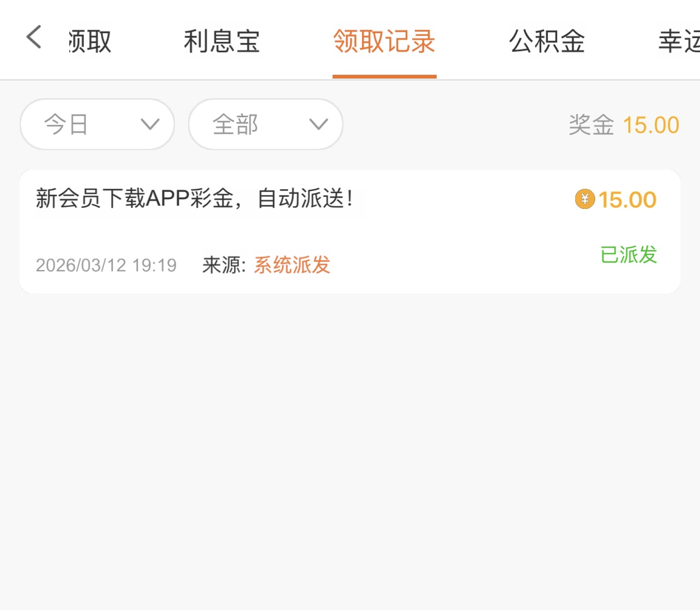Tap the 已派发 status label
Image resolution: width=700 pixels, height=610 pixels.
(x=629, y=255)
